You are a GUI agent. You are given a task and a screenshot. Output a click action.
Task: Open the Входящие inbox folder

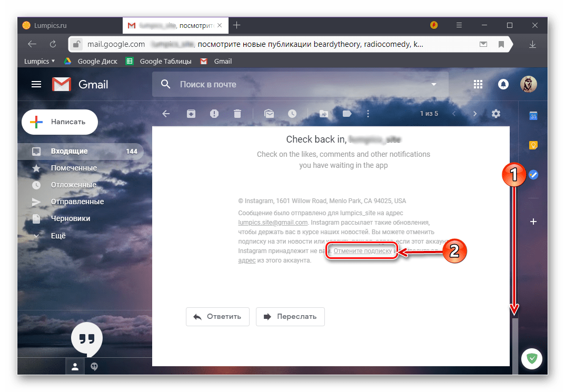click(81, 151)
